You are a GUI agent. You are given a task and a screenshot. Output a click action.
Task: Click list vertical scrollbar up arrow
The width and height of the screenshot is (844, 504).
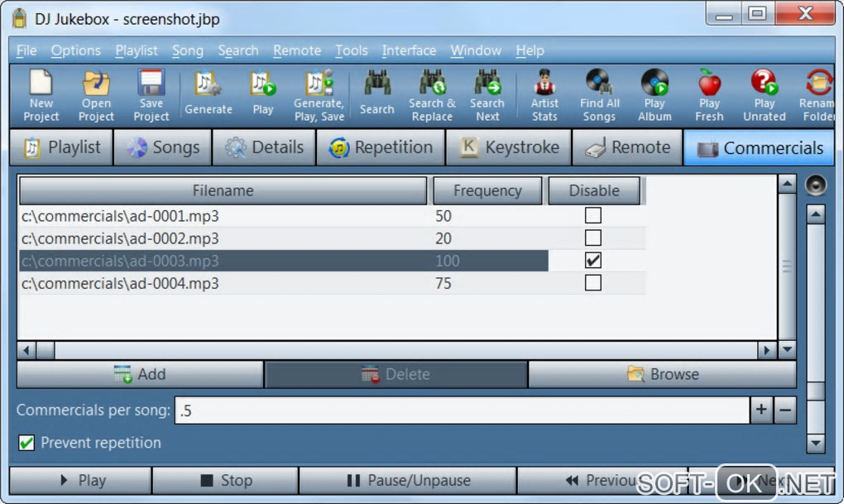[787, 185]
